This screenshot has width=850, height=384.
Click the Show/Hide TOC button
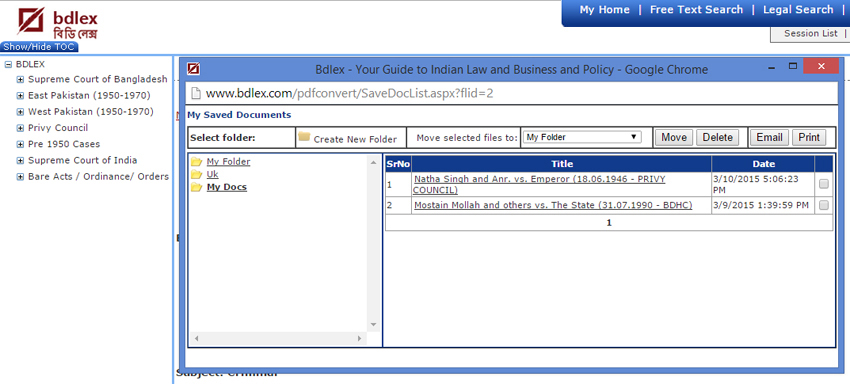click(x=39, y=47)
